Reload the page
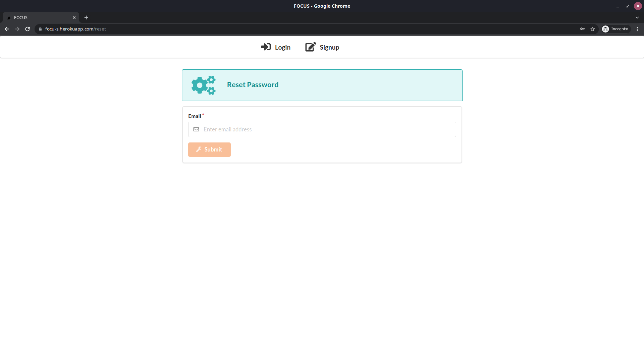 (x=28, y=29)
